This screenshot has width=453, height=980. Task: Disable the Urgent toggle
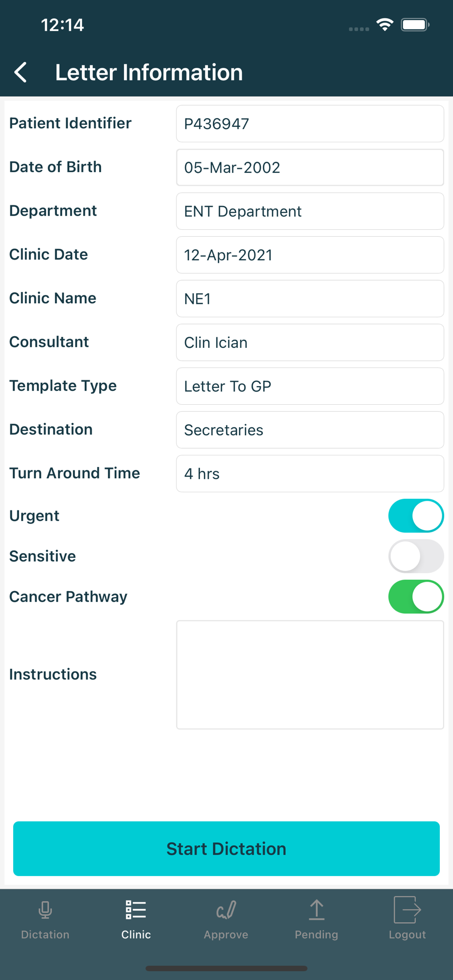(x=416, y=515)
